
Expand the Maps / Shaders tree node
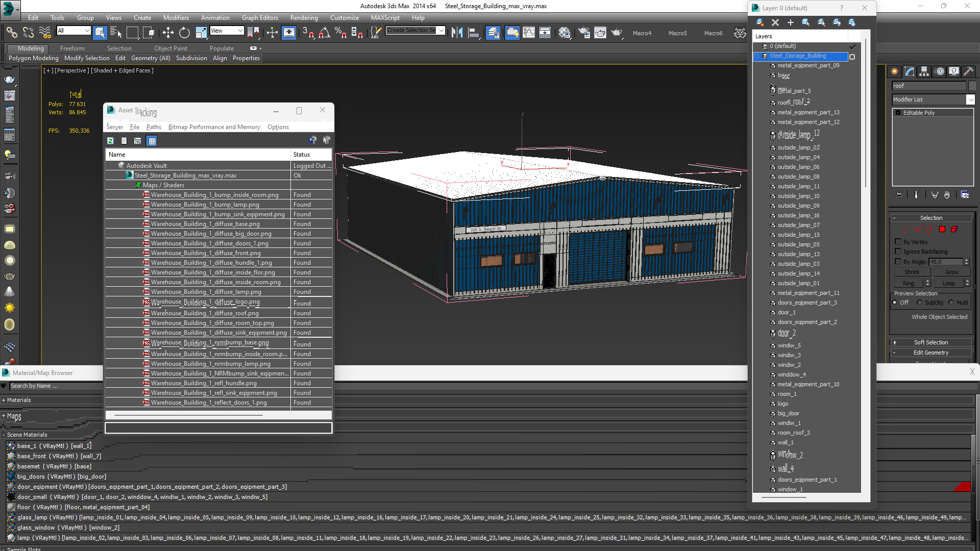click(139, 185)
